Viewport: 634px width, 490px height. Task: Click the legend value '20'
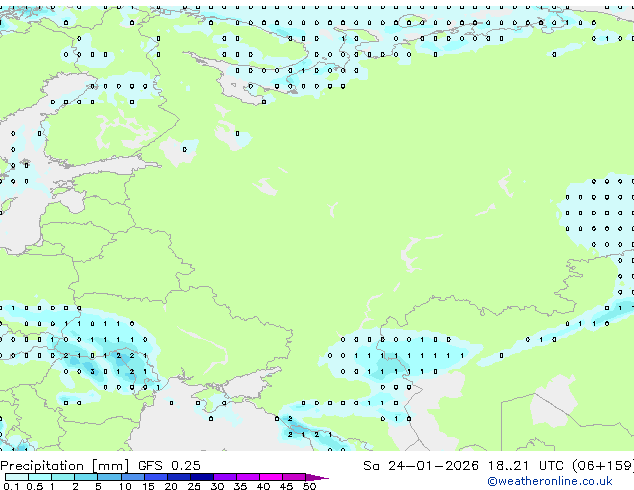click(171, 486)
